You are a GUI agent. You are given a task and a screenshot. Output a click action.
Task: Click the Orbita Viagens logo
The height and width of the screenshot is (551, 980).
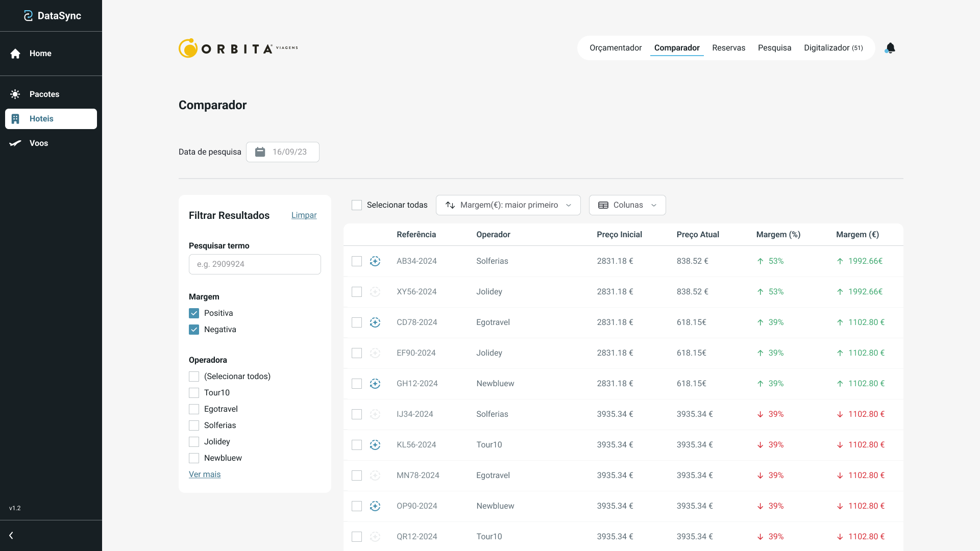pyautogui.click(x=238, y=48)
